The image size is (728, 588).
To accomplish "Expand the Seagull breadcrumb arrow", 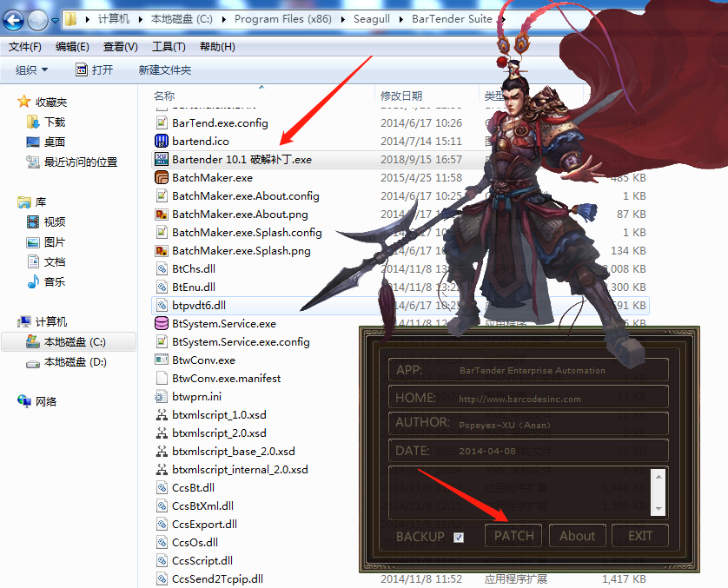I will [400, 19].
